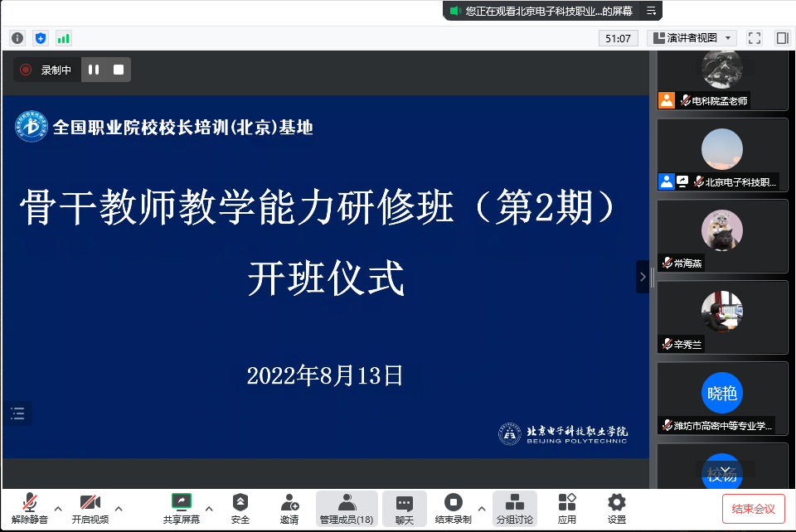796x532 pixels.
Task: Open the Security (安全) shield icon
Action: tap(240, 508)
